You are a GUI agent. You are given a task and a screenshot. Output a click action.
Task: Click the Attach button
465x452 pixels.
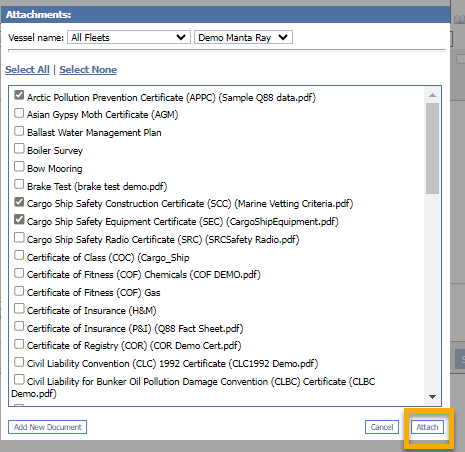click(427, 427)
